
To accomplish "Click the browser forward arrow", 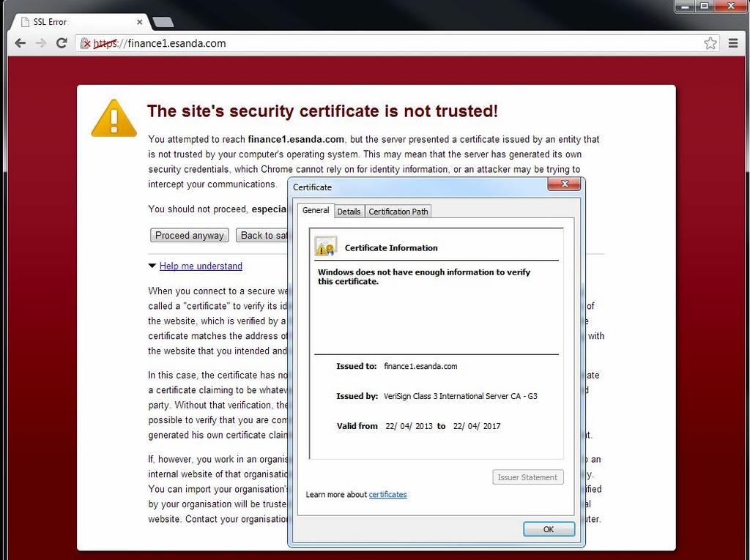I will pyautogui.click(x=41, y=43).
